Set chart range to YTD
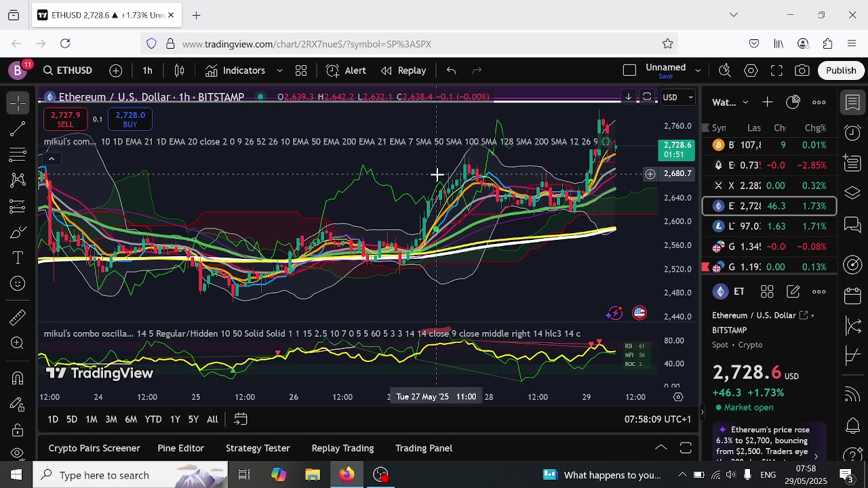Screen dimensions: 868x488 (153, 420)
